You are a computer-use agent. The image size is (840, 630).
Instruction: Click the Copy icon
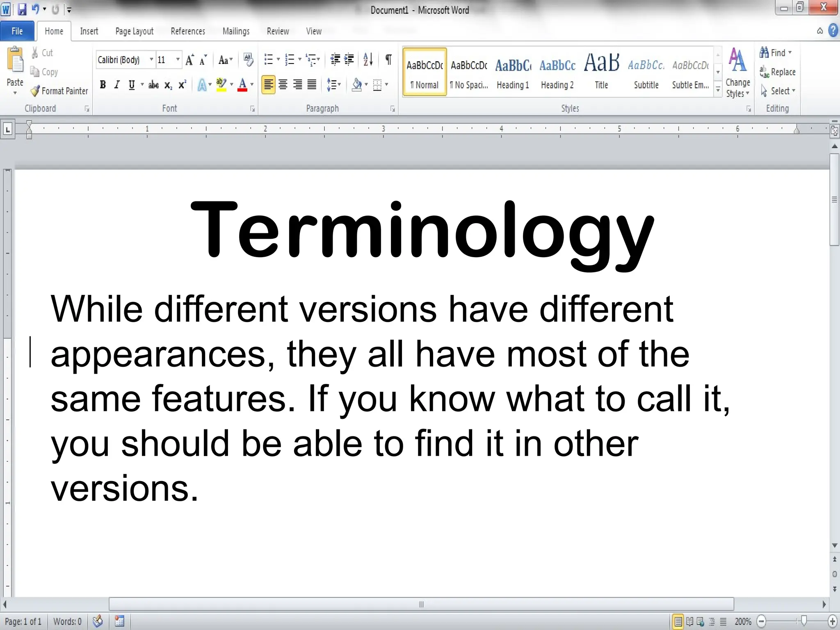(35, 72)
